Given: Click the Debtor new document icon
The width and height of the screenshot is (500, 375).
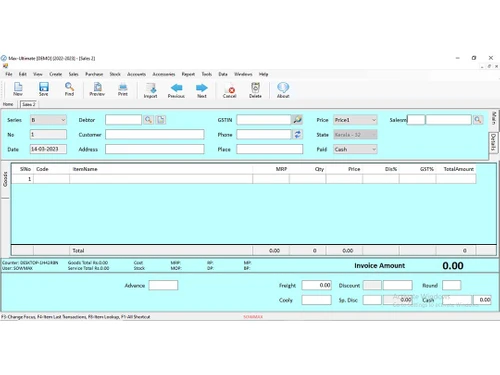Looking at the screenshot, I should pos(161,120).
